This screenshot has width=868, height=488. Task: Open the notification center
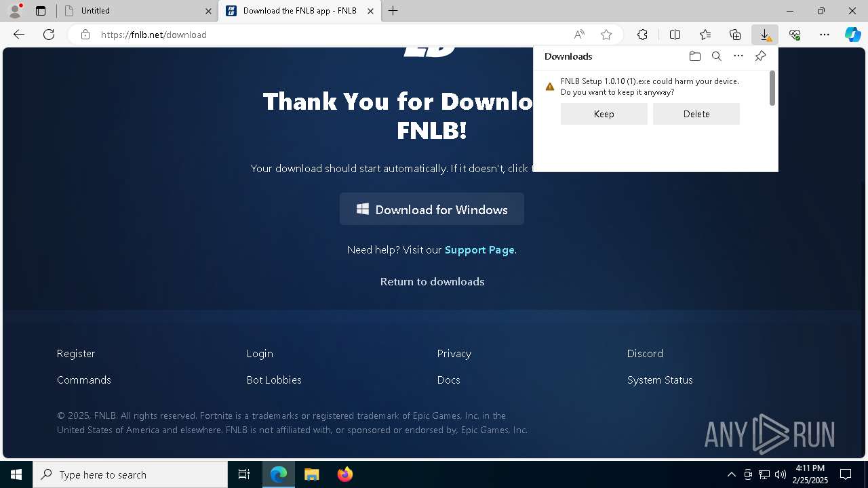click(846, 474)
